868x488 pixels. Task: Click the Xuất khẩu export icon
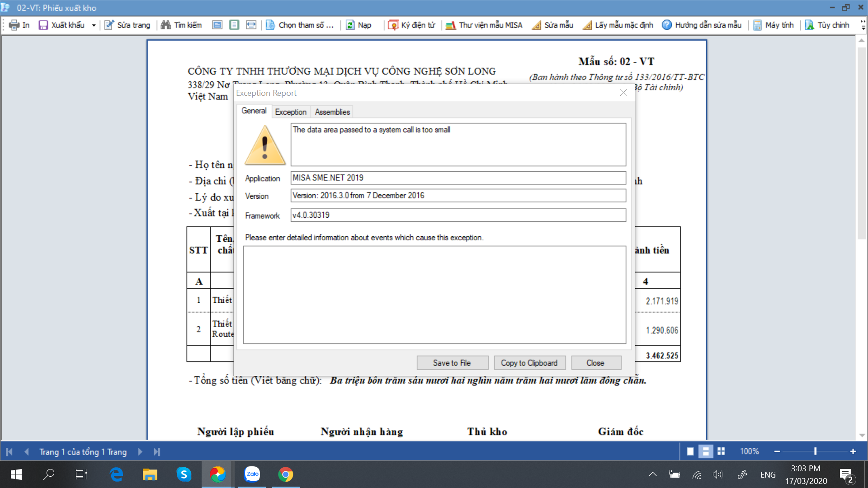(x=43, y=25)
